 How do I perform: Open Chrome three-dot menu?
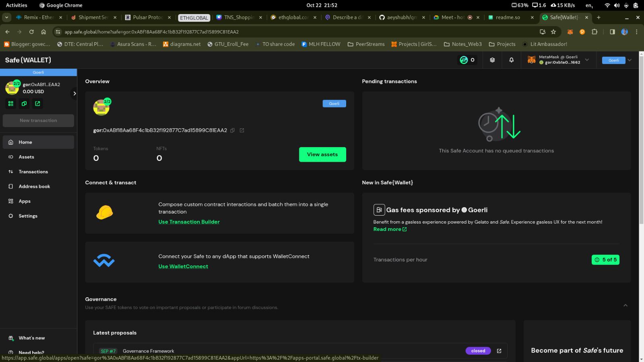coord(636,32)
